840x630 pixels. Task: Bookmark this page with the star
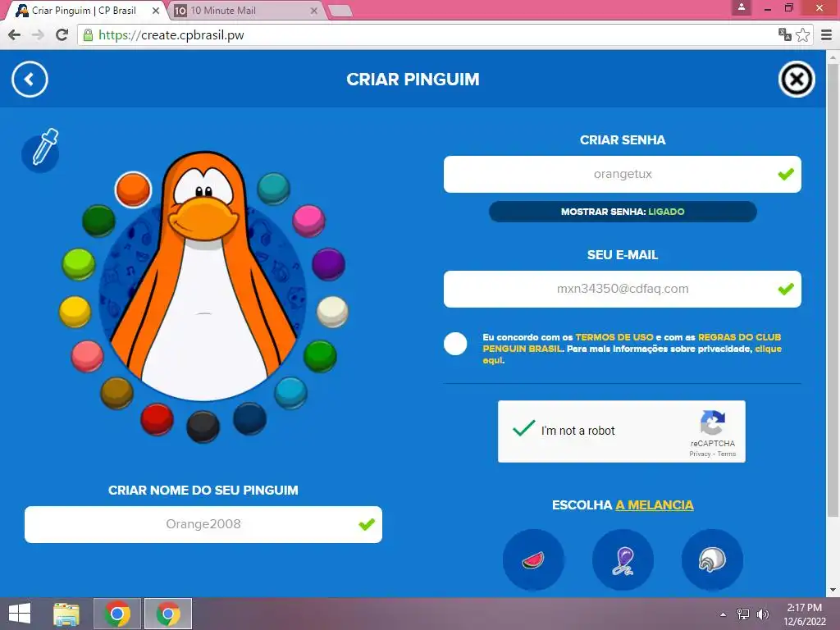click(x=802, y=34)
